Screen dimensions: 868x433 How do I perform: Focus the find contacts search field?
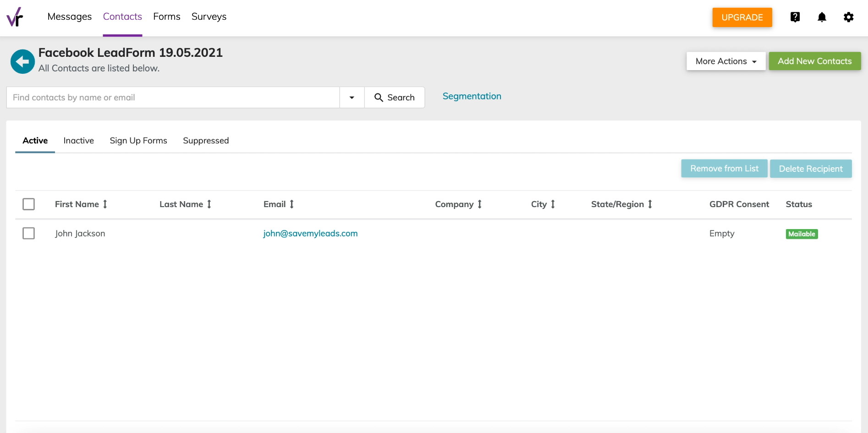tap(173, 98)
